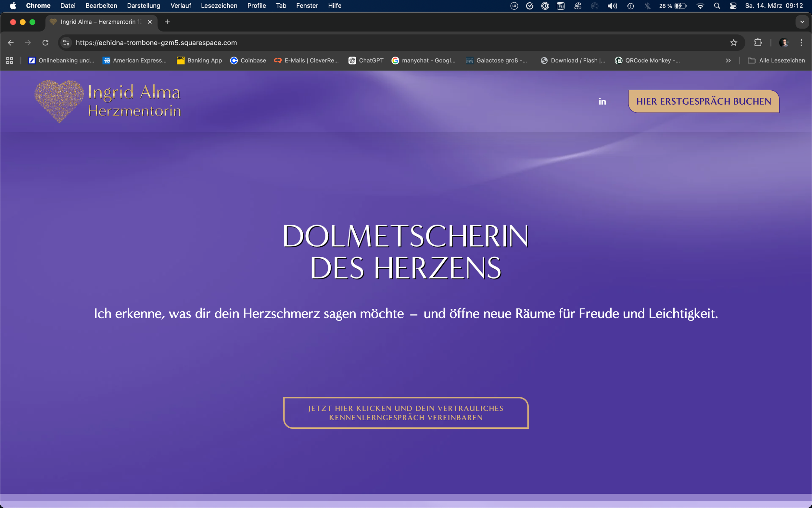This screenshot has width=812, height=508.
Task: Open the Chrome profile avatar
Action: (783, 43)
